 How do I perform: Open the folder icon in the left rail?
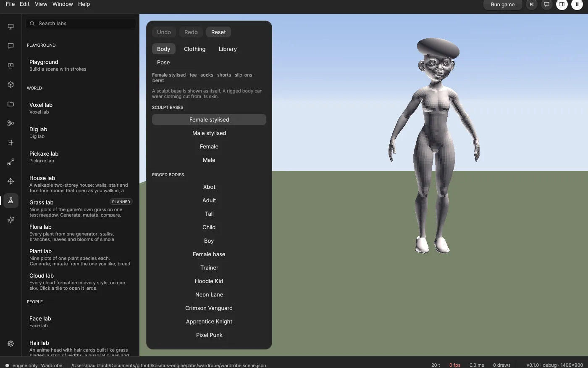11,104
